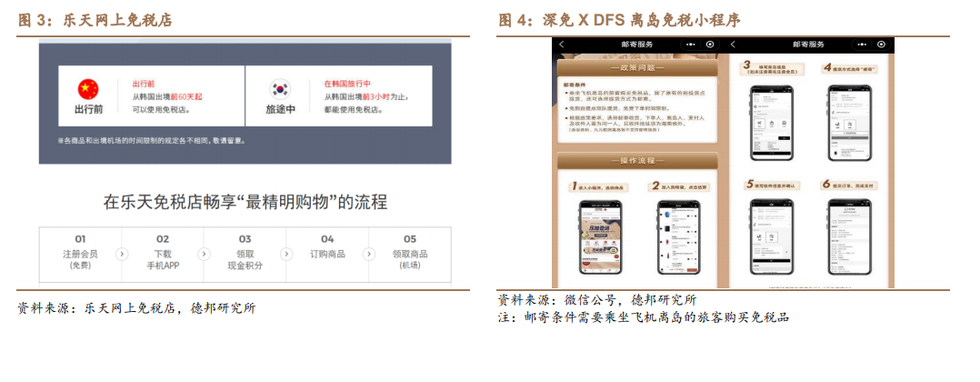Click the note 注：邮寄条件需要乘坐飞机离岛
Image resolution: width=980 pixels, height=382 pixels.
(643, 317)
